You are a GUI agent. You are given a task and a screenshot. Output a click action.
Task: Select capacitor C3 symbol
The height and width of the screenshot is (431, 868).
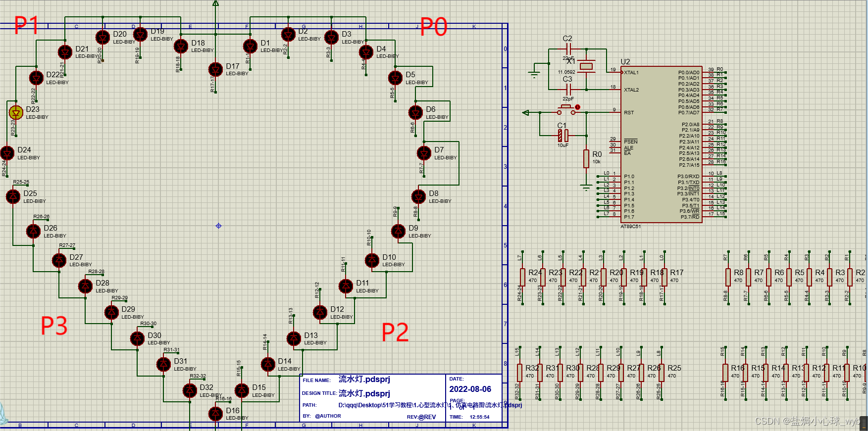click(568, 90)
